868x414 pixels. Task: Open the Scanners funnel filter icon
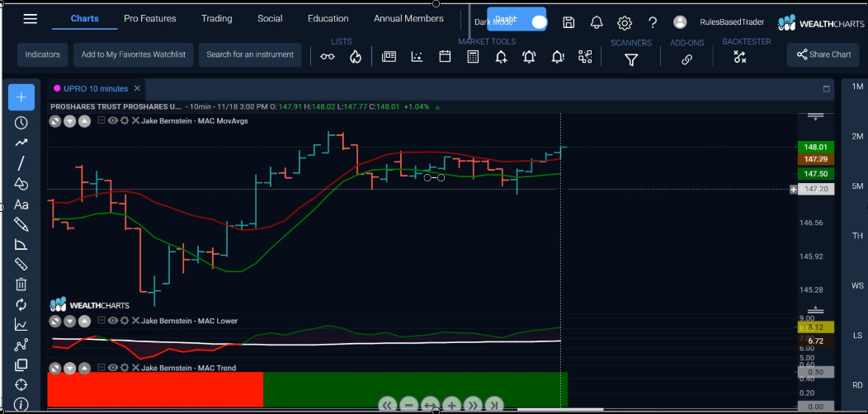coord(632,59)
